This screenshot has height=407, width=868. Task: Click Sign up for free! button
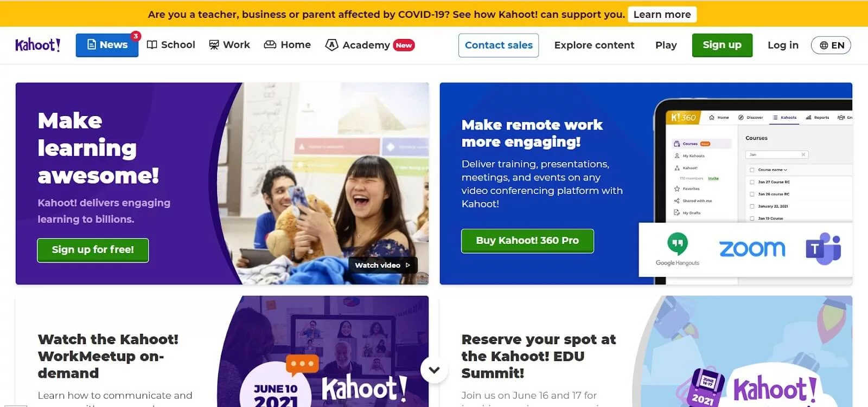click(93, 250)
